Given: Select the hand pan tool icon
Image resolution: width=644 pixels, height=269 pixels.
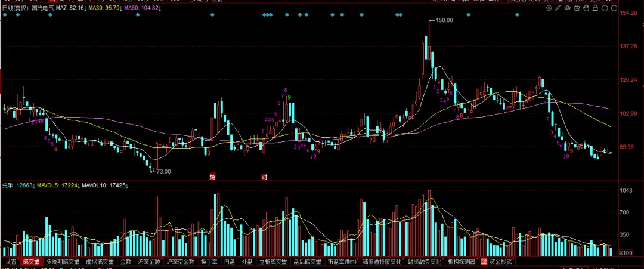Looking at the screenshot, I should (586, 8).
